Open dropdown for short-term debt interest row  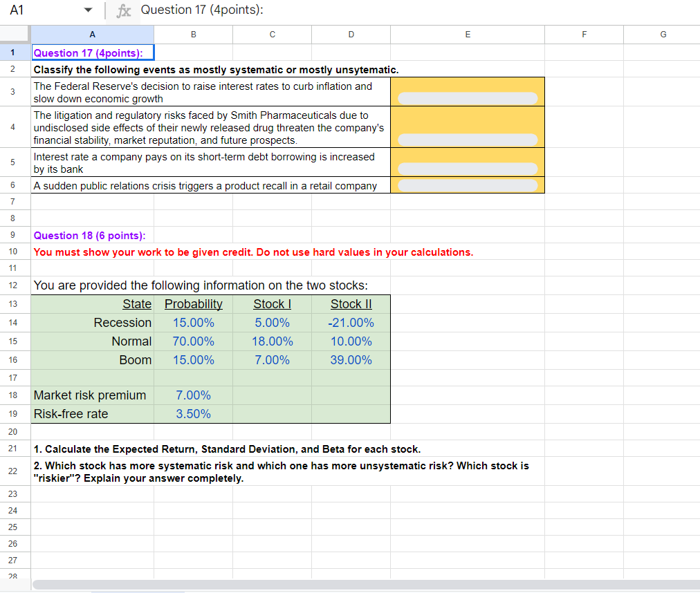point(468,169)
